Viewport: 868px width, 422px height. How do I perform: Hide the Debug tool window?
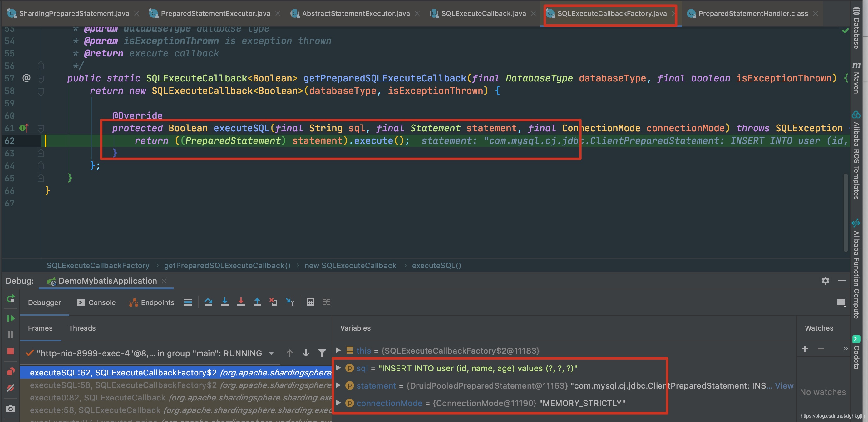(x=842, y=281)
